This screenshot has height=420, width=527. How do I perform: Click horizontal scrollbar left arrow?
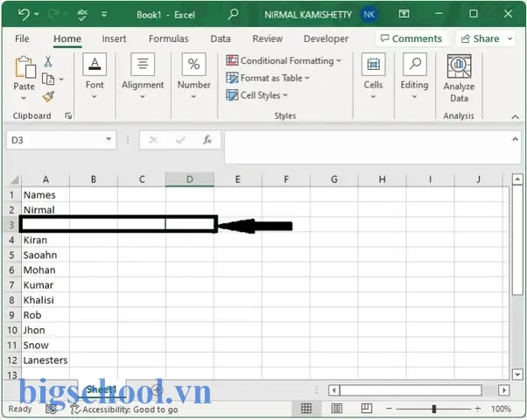tap(334, 390)
